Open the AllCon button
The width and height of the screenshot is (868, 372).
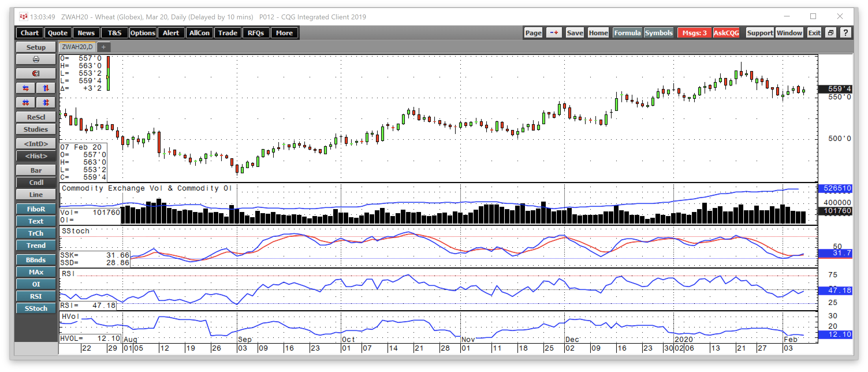click(x=200, y=33)
